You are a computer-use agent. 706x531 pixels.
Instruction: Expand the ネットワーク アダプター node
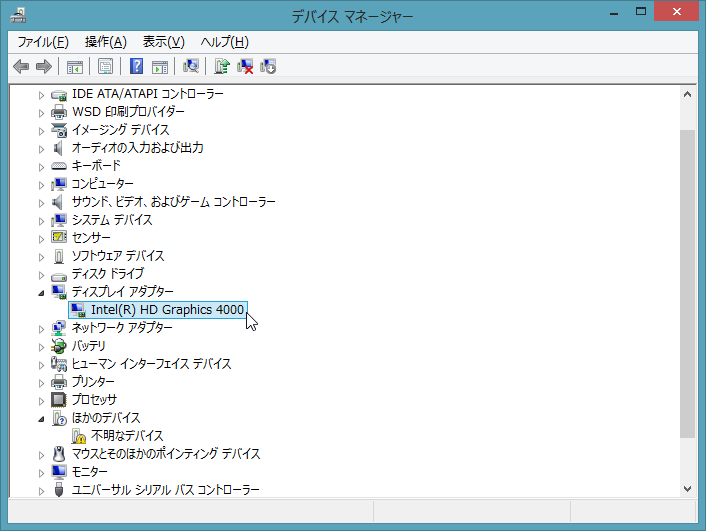click(41, 328)
